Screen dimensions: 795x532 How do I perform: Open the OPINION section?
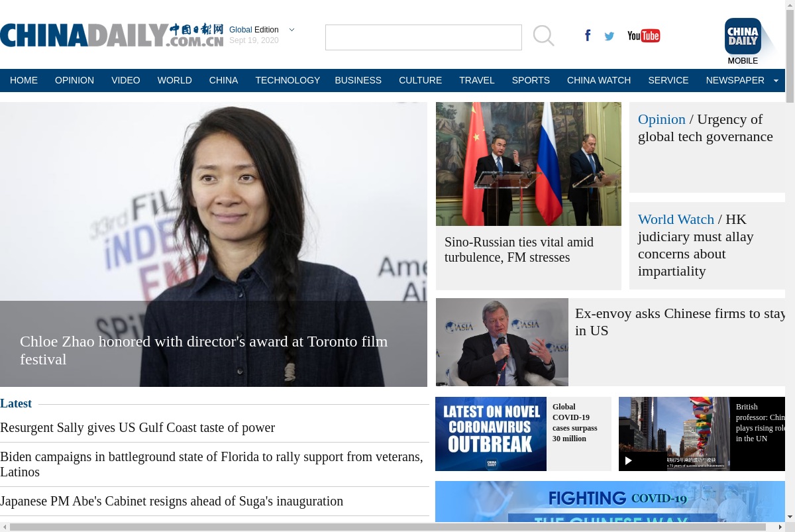click(74, 80)
